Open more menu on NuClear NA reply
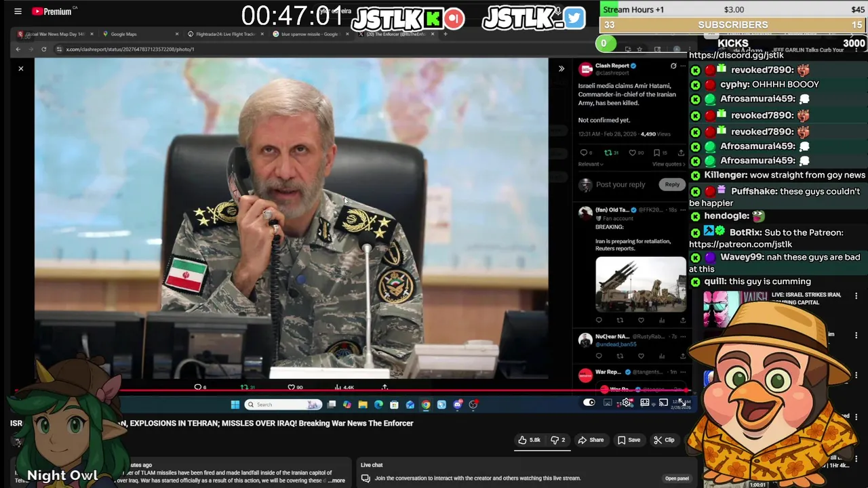 684,337
